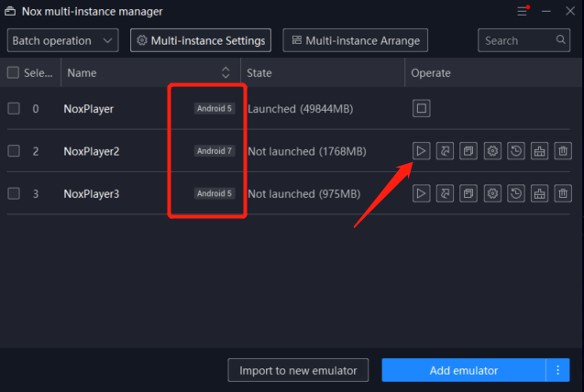The image size is (584, 392).
Task: Click Import to new emulator
Action: click(298, 370)
